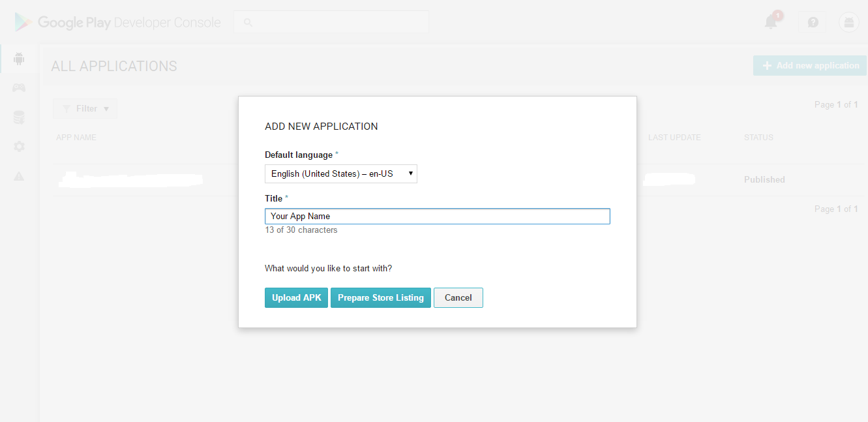Click the Prepare Store Listing button
Image resolution: width=868 pixels, height=422 pixels.
pos(380,297)
